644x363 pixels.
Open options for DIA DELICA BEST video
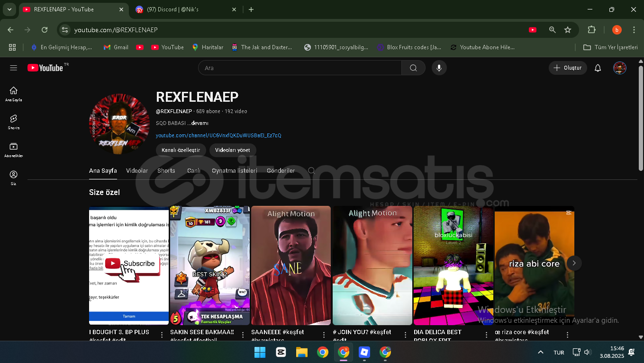click(486, 335)
